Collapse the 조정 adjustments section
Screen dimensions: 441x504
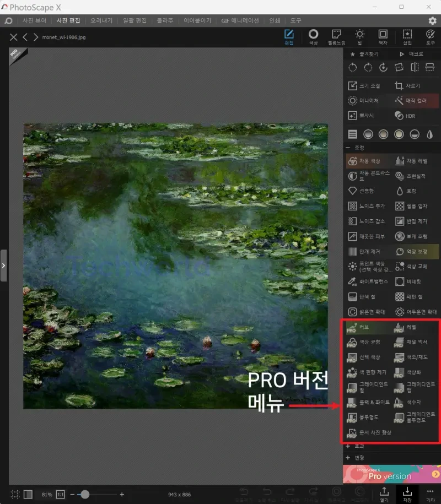point(356,148)
